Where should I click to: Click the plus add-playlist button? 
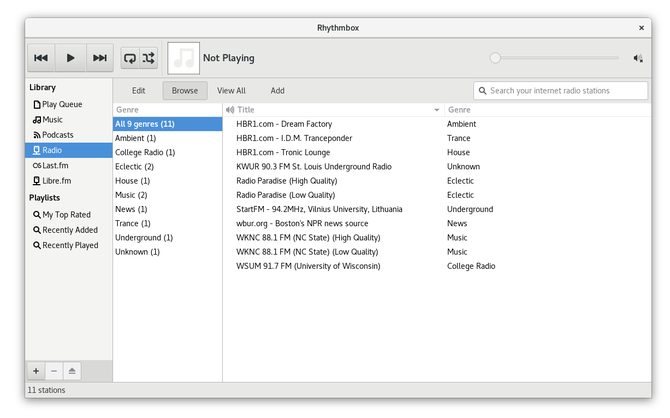pyautogui.click(x=36, y=371)
